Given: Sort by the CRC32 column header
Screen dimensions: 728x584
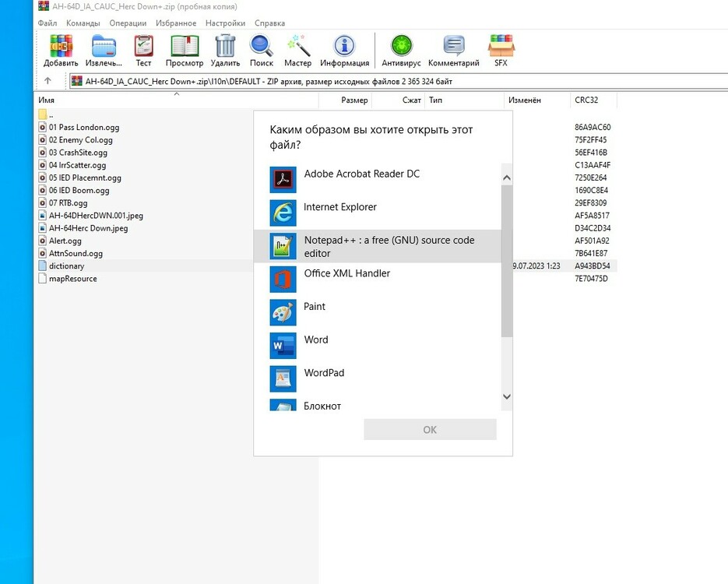Looking at the screenshot, I should point(594,100).
